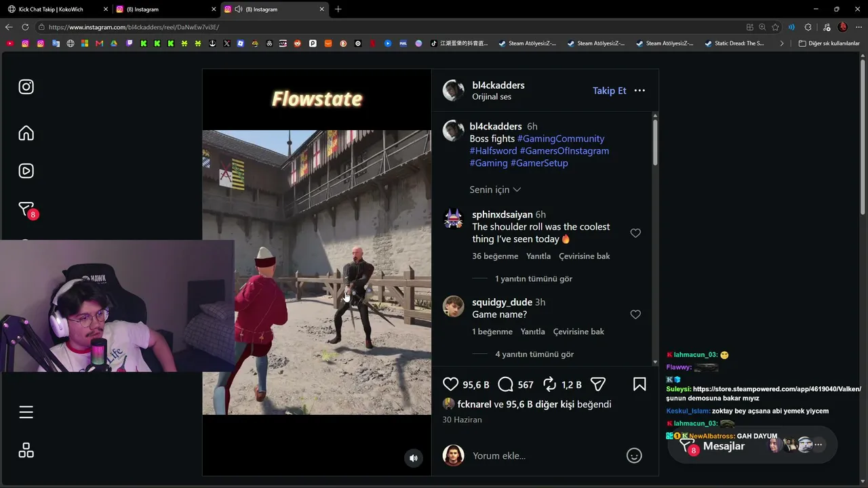Expand the Senin için comment sort dropdown
The image size is (868, 488).
point(495,190)
